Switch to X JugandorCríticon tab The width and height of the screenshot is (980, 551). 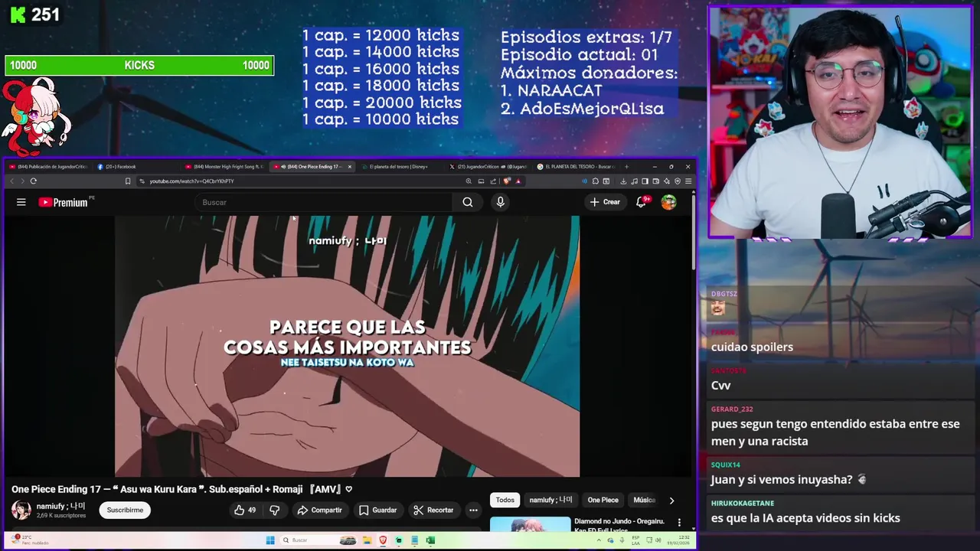pyautogui.click(x=488, y=166)
